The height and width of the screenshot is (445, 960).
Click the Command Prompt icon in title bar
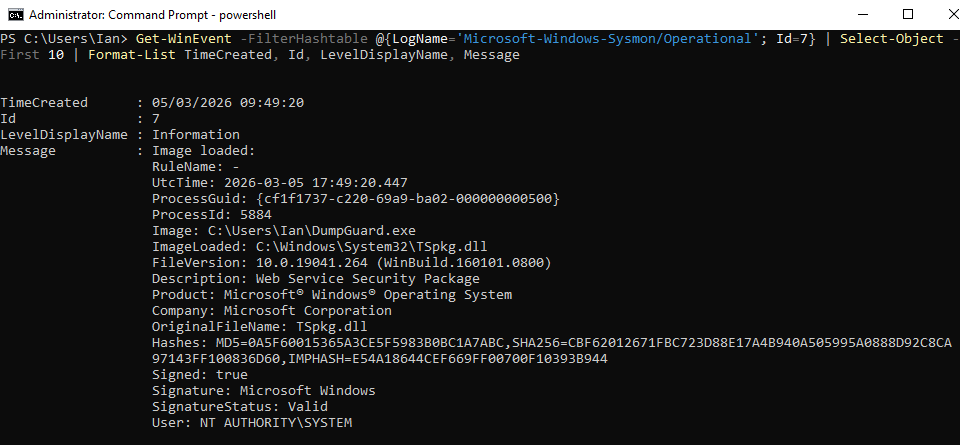pyautogui.click(x=12, y=14)
